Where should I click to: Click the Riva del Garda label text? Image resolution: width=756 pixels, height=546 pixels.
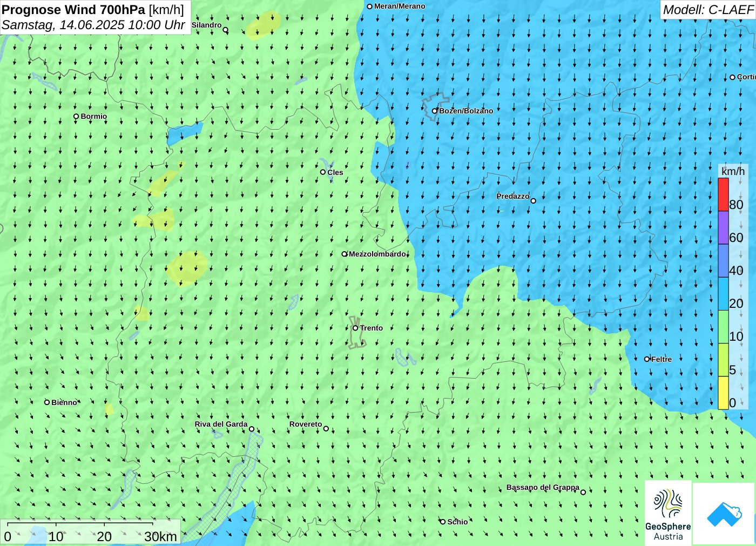coord(221,424)
